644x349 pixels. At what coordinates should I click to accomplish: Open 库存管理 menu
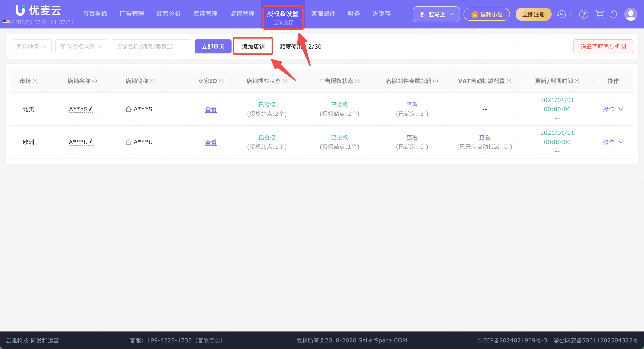click(x=205, y=14)
